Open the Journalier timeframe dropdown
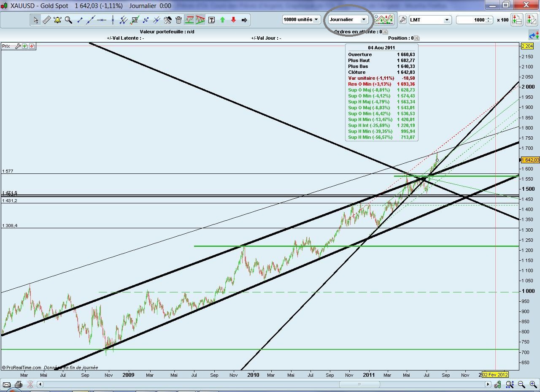Image resolution: width=540 pixels, height=392 pixels. click(348, 19)
